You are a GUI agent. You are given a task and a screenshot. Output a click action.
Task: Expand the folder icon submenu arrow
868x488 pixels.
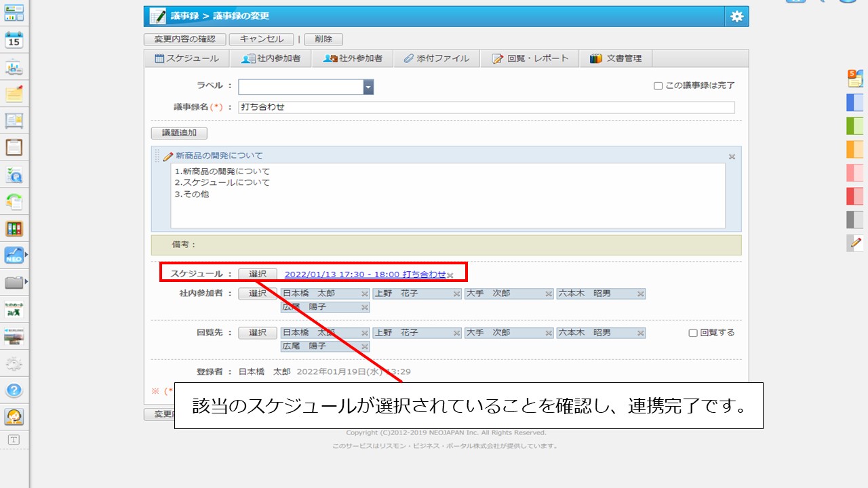click(26, 281)
